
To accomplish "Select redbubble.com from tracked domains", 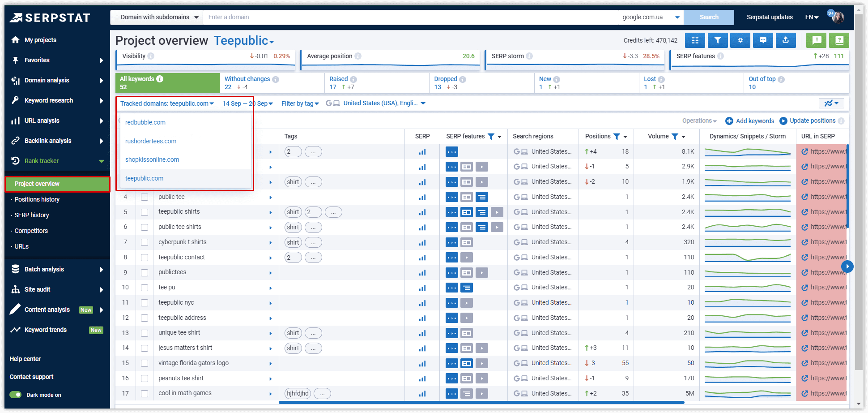I will [x=145, y=122].
